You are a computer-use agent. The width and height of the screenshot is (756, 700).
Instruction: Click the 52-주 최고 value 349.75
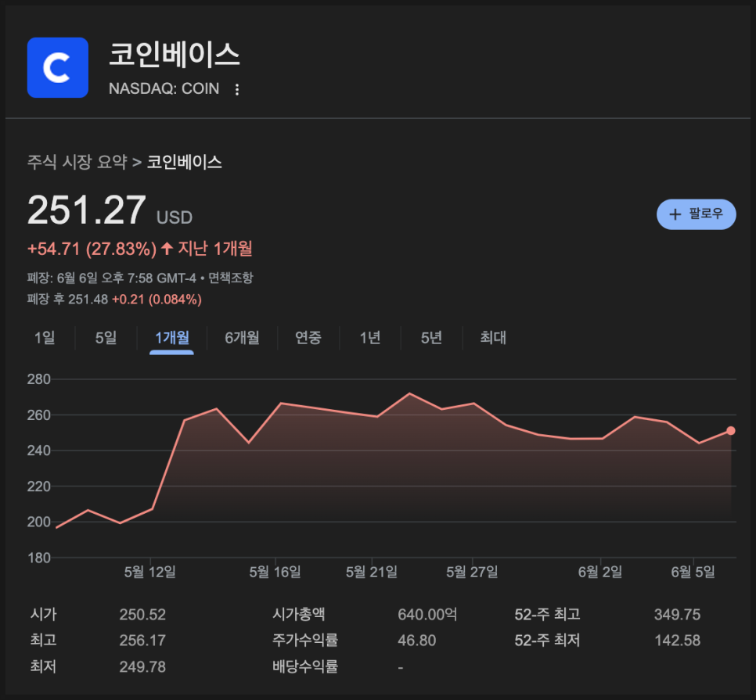coord(677,615)
